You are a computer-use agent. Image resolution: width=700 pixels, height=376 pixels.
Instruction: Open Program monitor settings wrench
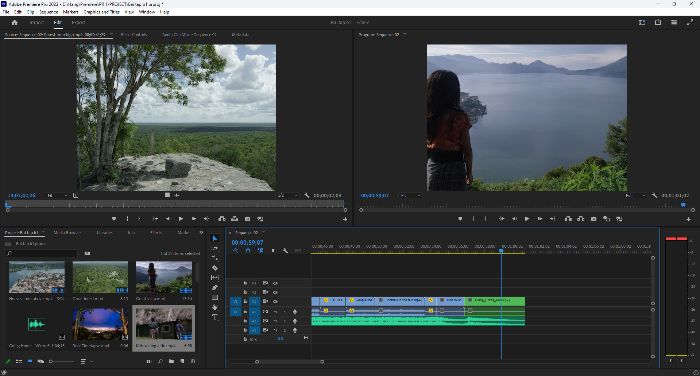(654, 196)
